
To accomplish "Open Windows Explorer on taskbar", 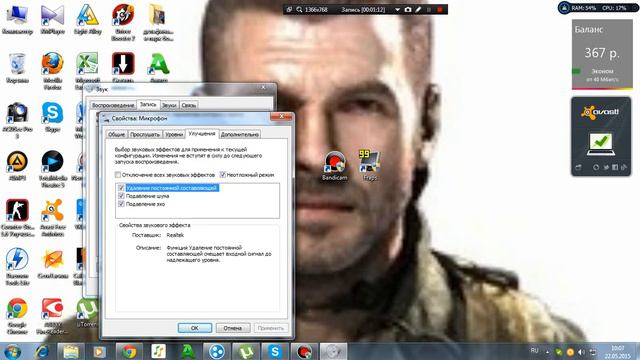I will 71,351.
